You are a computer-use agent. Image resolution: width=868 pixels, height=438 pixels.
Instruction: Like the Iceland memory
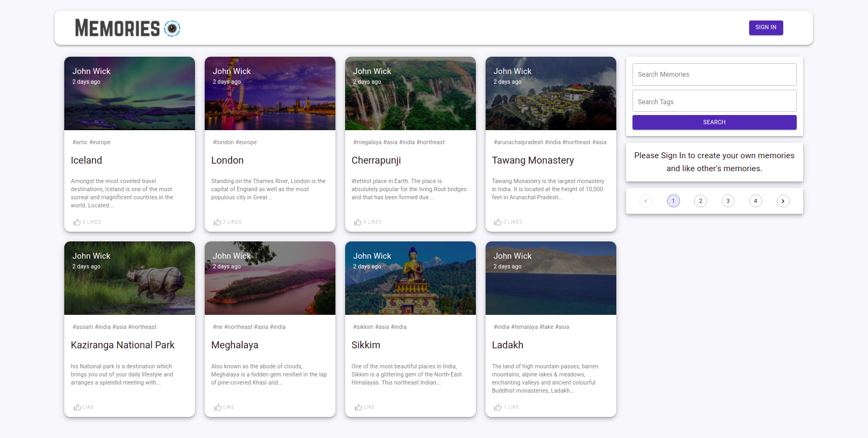pos(87,222)
